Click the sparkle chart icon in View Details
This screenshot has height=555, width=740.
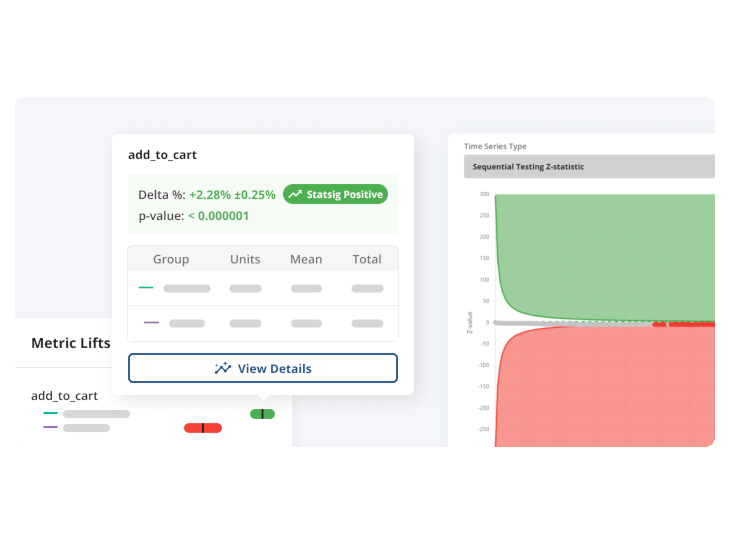tap(223, 368)
